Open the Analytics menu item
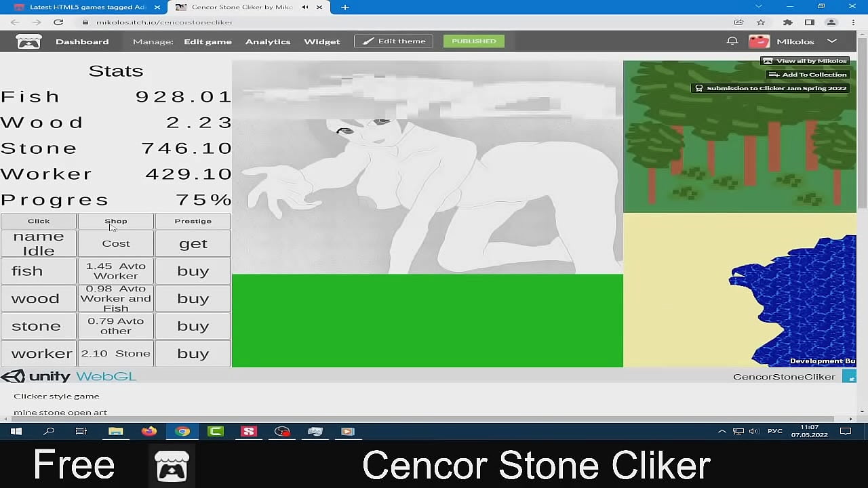The image size is (868, 488). tap(268, 41)
